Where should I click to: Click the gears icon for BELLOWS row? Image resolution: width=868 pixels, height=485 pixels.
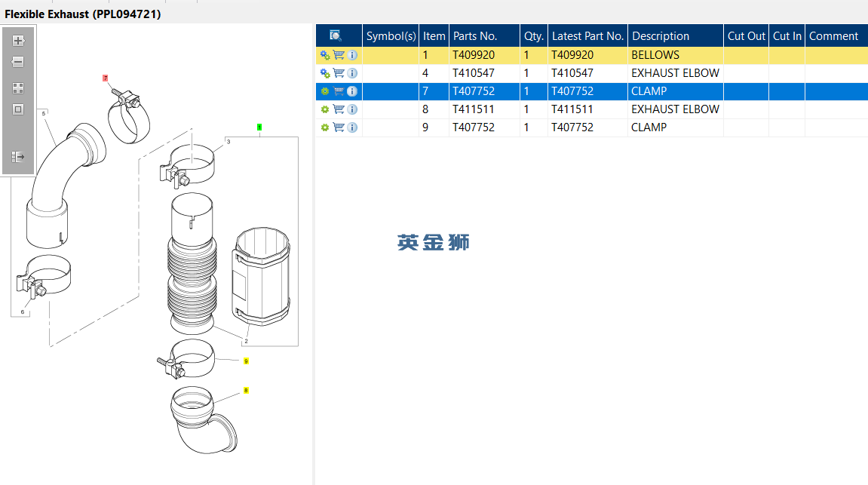click(x=325, y=55)
